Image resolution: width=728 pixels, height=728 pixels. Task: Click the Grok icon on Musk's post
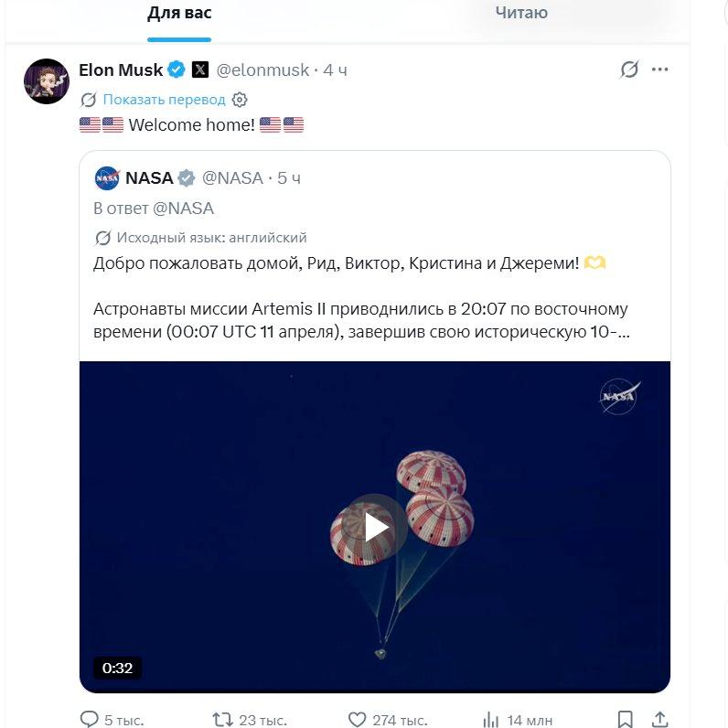point(629,70)
